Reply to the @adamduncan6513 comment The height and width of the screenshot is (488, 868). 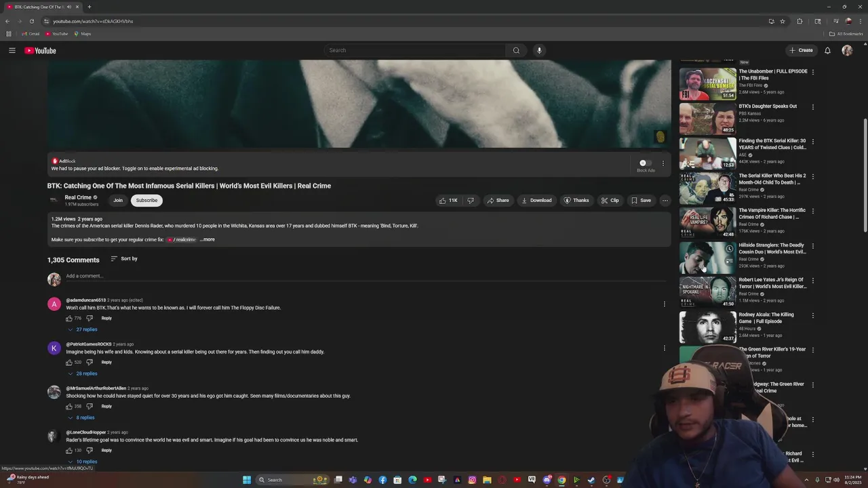click(106, 319)
